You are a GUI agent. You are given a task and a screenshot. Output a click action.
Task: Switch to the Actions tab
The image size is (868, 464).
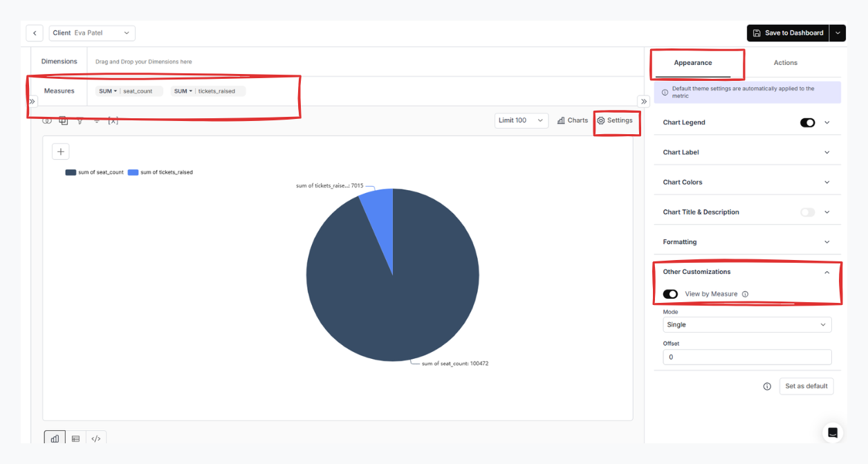[x=786, y=63]
